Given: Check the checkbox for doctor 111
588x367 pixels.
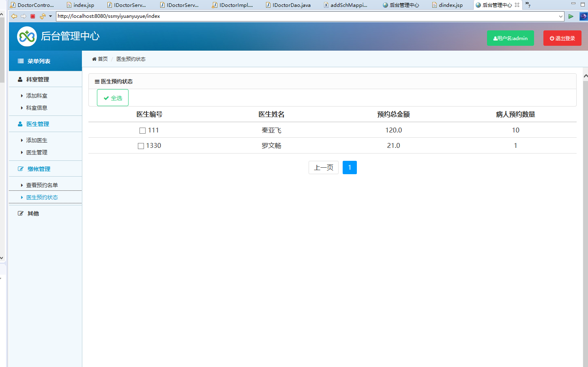Looking at the screenshot, I should coord(142,130).
